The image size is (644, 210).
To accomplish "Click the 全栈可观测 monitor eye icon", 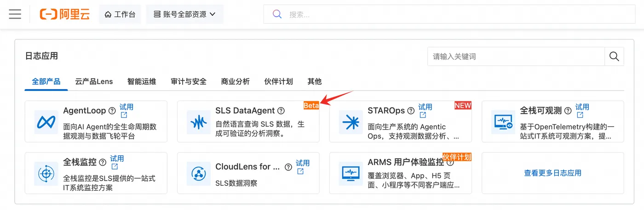I will pos(503,122).
